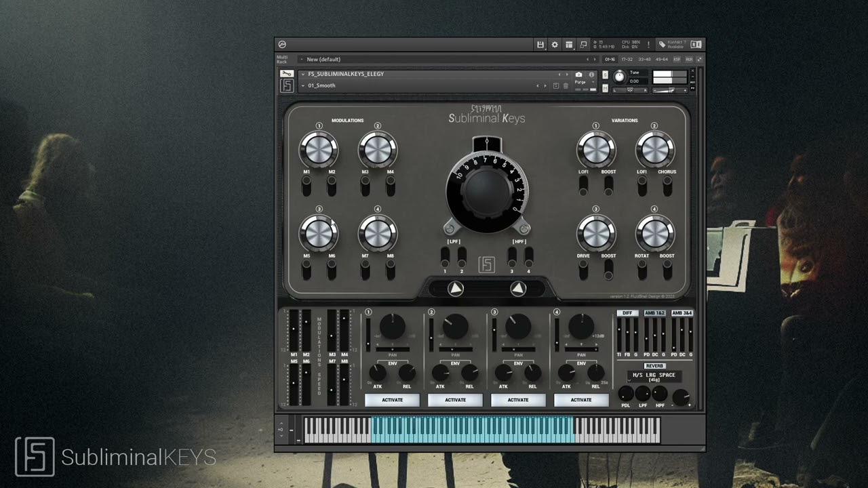
Task: Open Kontakt settings gear
Action: (555, 45)
